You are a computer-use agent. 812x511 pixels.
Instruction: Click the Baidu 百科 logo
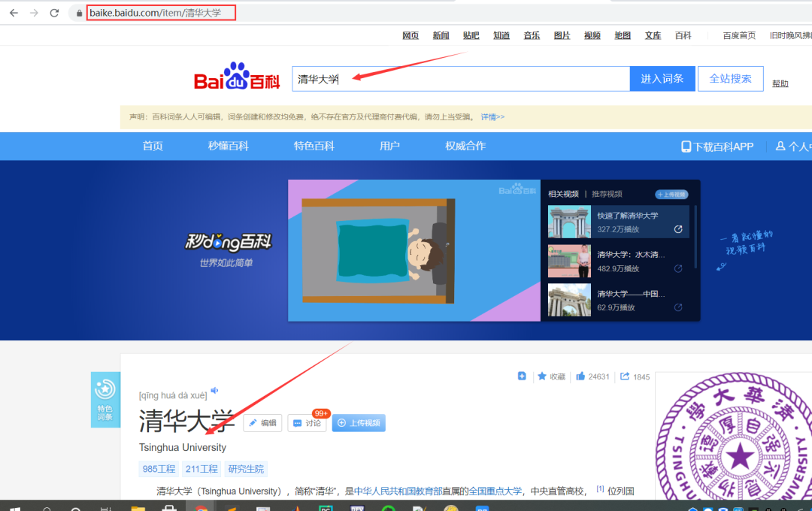(237, 76)
